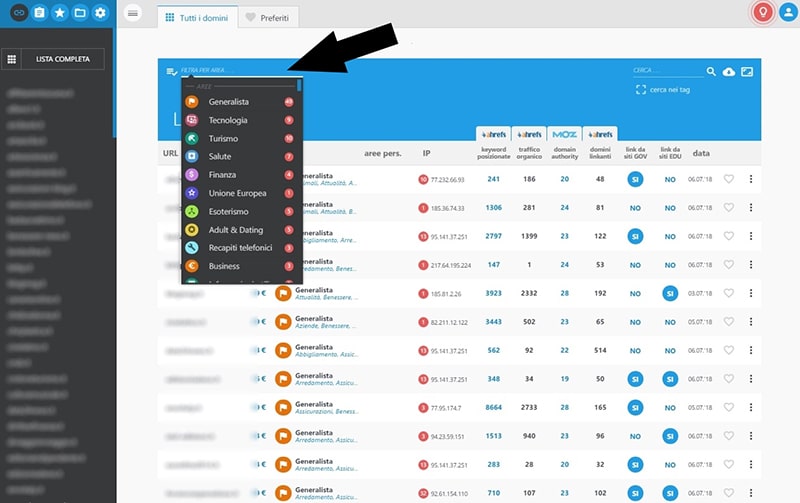Click the 'Cerca' search input field
The width and height of the screenshot is (800, 503).
667,71
